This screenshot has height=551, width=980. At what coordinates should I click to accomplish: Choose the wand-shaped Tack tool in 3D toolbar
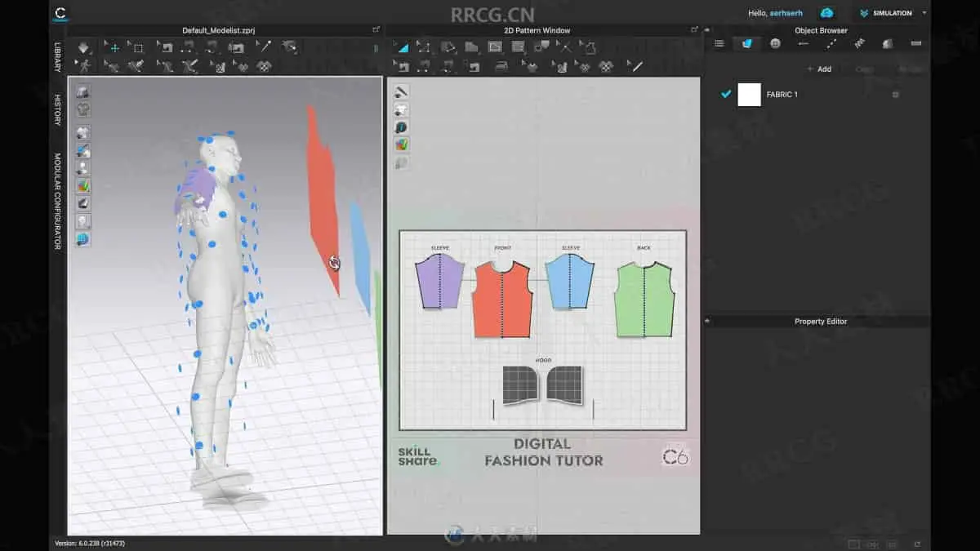coord(264,47)
